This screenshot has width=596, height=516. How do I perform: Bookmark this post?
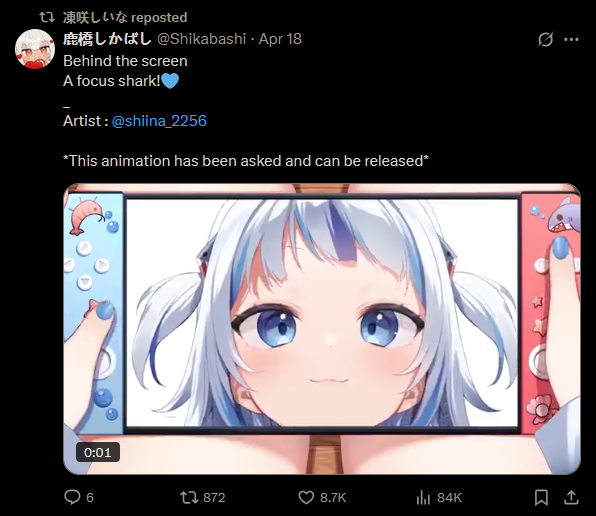[541, 497]
